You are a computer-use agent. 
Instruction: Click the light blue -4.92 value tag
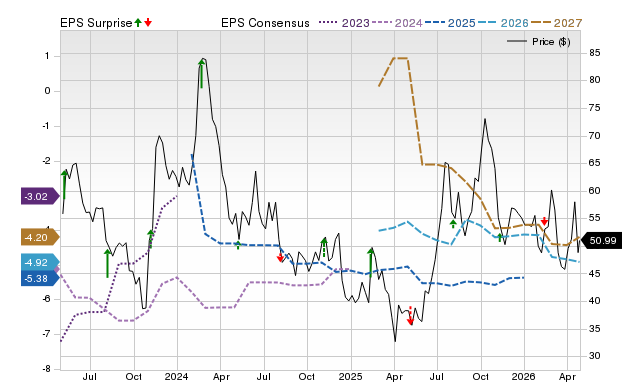point(40,262)
